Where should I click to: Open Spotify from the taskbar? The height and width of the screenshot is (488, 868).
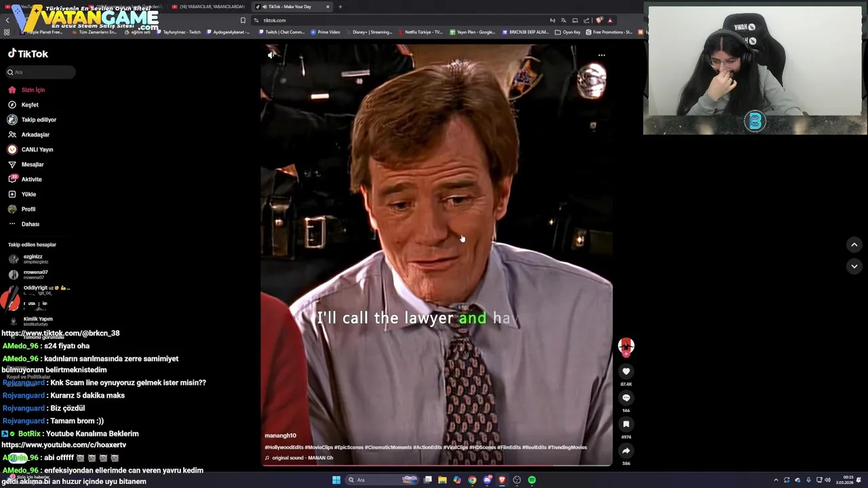pos(532,480)
